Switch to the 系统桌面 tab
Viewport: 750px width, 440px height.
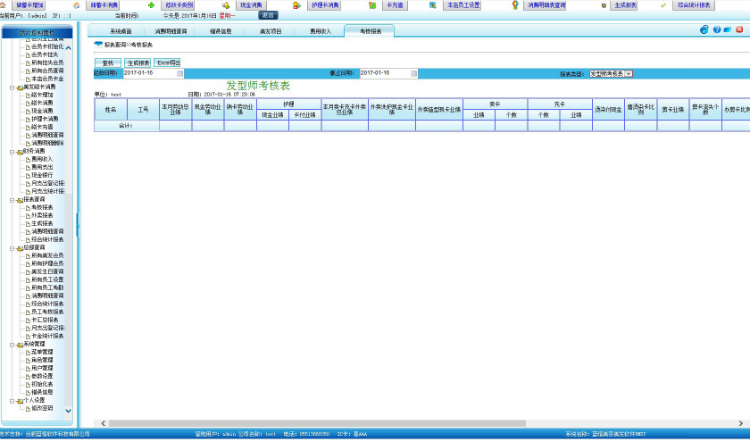tap(121, 31)
